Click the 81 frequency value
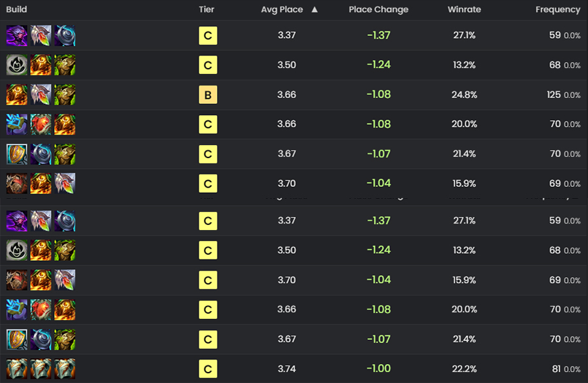The image size is (588, 383). click(x=557, y=369)
